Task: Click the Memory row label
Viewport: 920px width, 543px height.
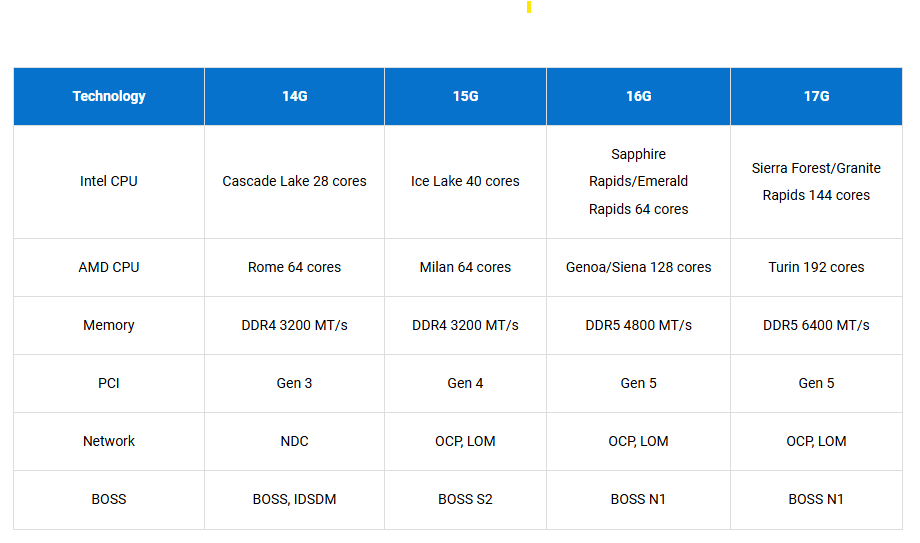Action: (x=109, y=325)
